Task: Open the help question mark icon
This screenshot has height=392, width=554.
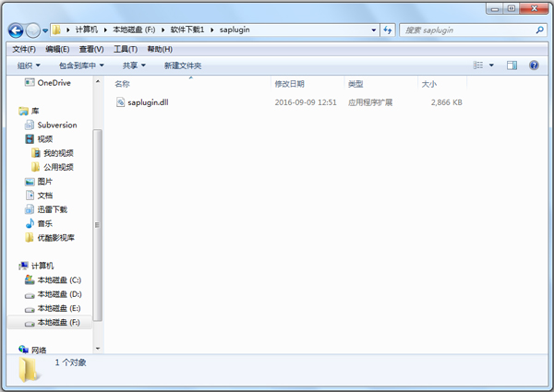Action: pyautogui.click(x=534, y=65)
